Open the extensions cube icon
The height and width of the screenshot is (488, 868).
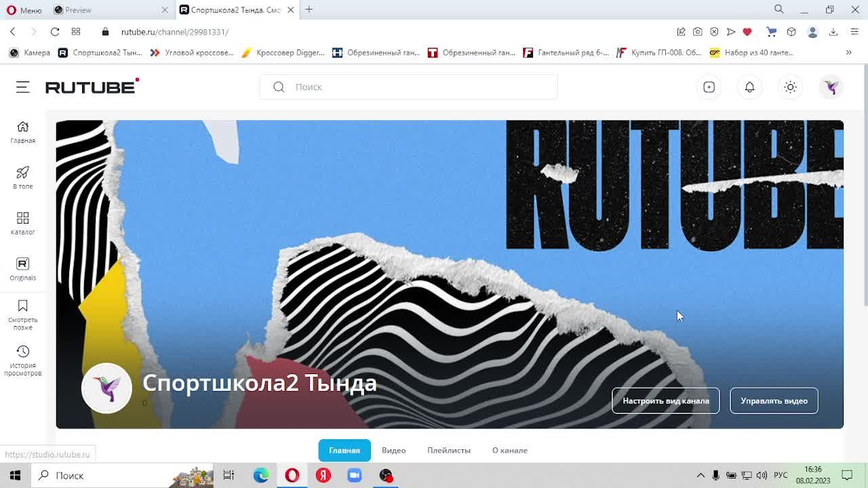[x=791, y=32]
